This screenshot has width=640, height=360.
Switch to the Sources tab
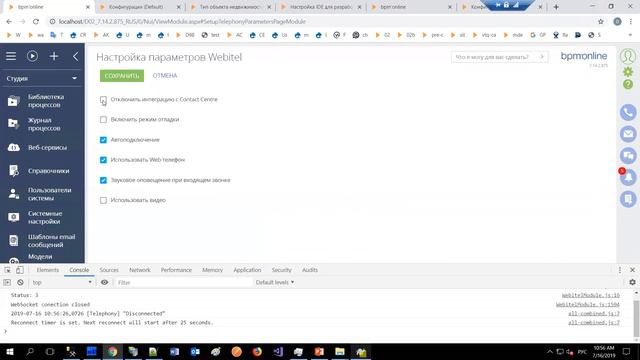point(109,270)
